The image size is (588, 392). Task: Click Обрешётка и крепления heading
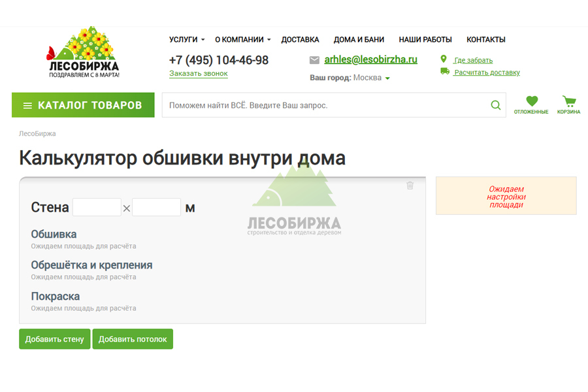pyautogui.click(x=91, y=265)
